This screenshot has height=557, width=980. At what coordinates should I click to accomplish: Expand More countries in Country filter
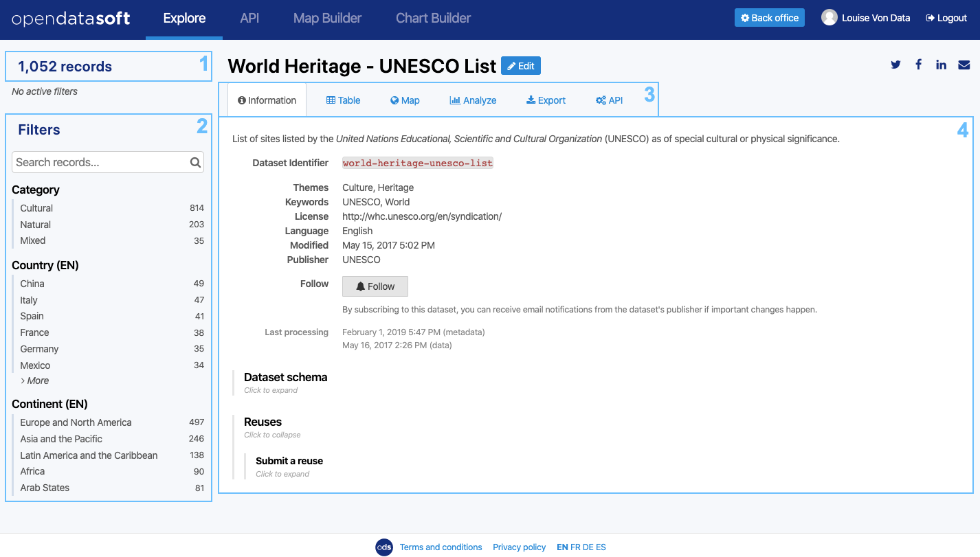[35, 380]
